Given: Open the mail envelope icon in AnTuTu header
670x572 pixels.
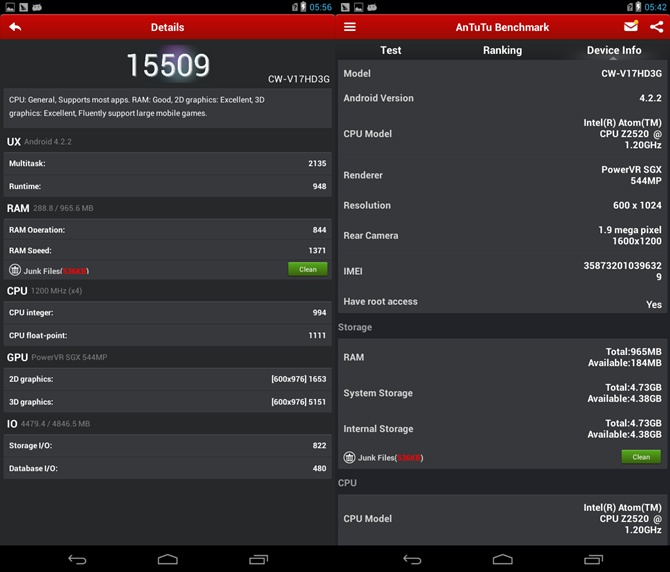Looking at the screenshot, I should [631, 26].
